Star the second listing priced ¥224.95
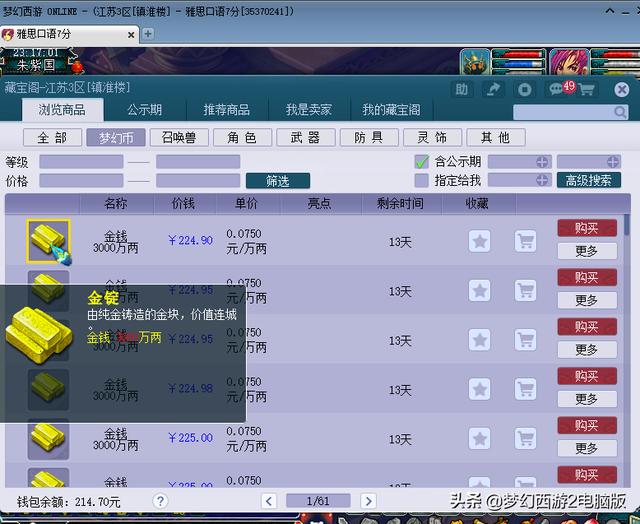This screenshot has width=640, height=524. pos(480,291)
